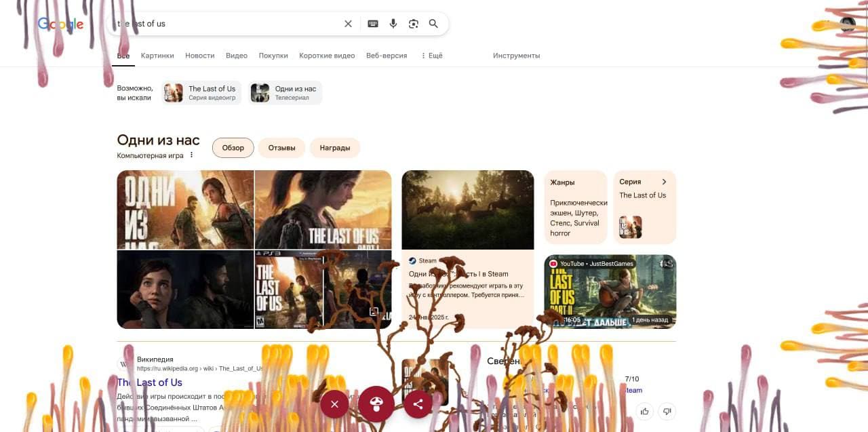868x432 pixels.
Task: Select the Награды chip
Action: click(335, 148)
